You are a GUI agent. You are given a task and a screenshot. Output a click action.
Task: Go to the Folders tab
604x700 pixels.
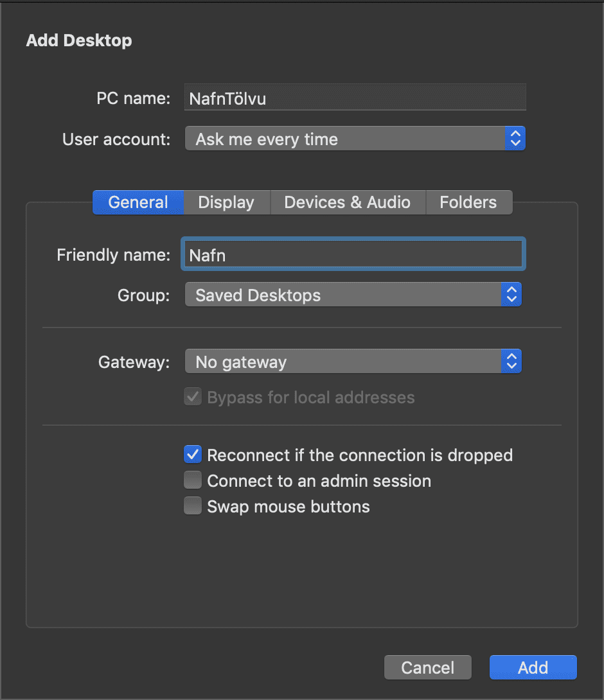[x=468, y=202]
